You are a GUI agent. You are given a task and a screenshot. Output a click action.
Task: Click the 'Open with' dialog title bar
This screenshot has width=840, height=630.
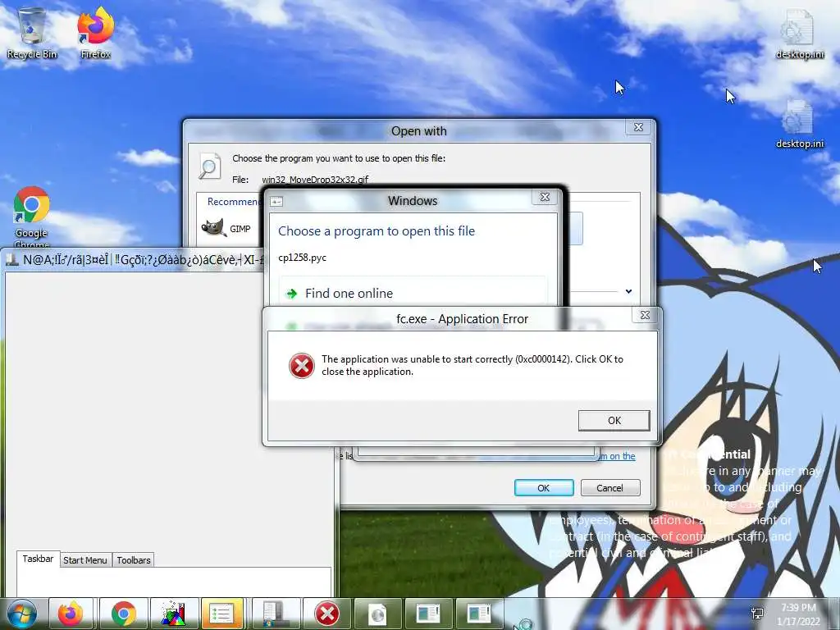coord(418,131)
